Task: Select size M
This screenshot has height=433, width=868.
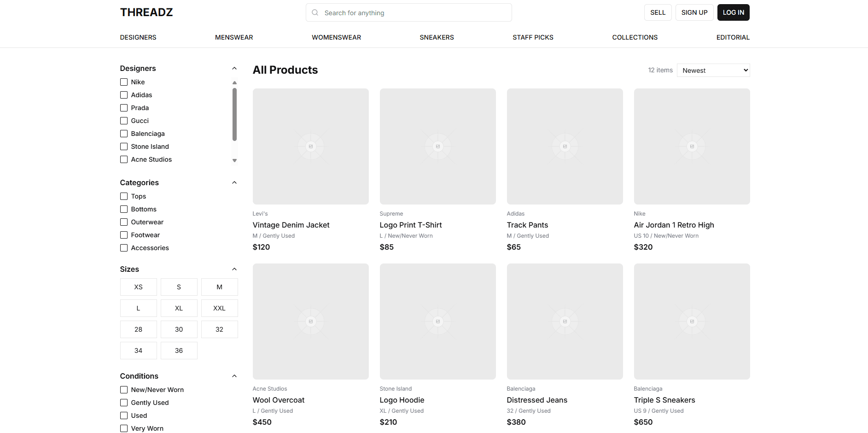Action: tap(220, 287)
